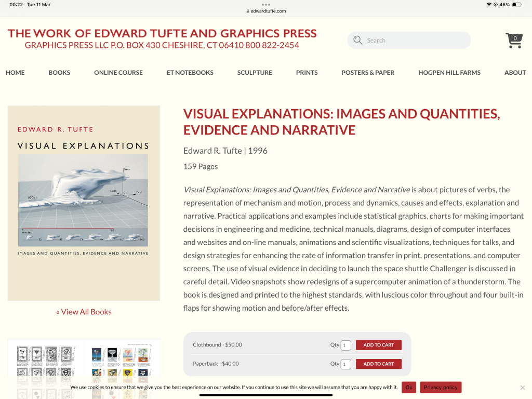Go to the ONLINE COURSE page

click(118, 73)
